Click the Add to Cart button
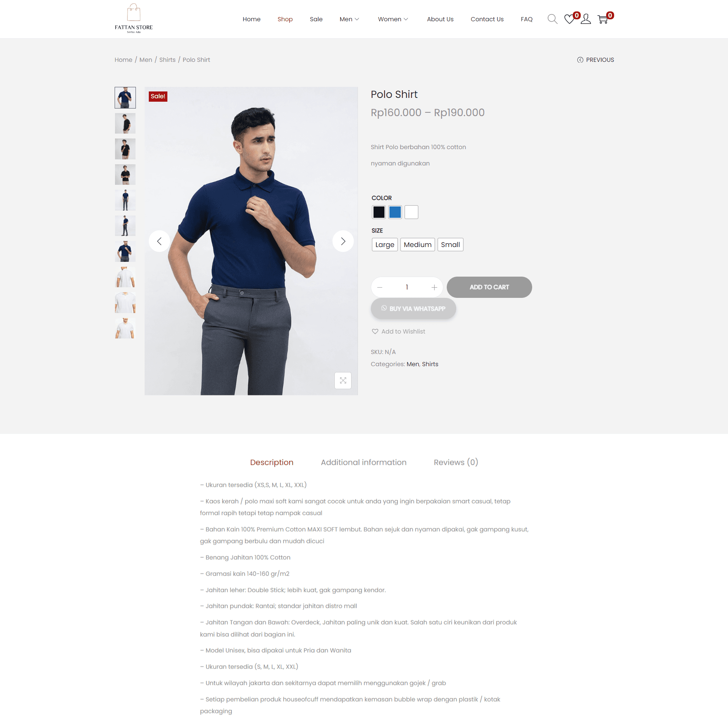This screenshot has width=728, height=724. click(489, 287)
